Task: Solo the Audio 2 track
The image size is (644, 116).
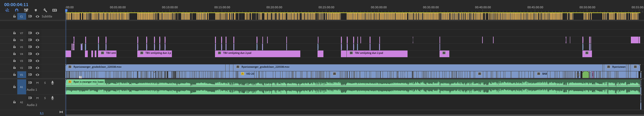Action: pyautogui.click(x=45, y=98)
